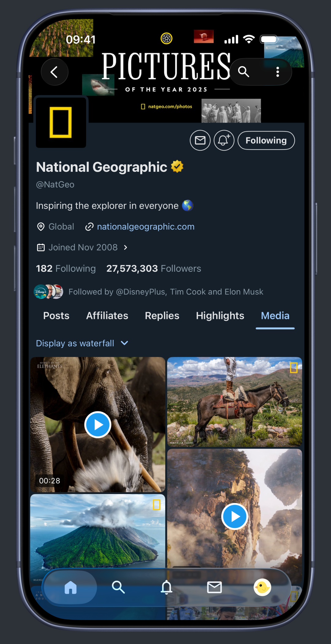Expand the Joined Nov 2008 details chevron
The width and height of the screenshot is (331, 644).
126,247
